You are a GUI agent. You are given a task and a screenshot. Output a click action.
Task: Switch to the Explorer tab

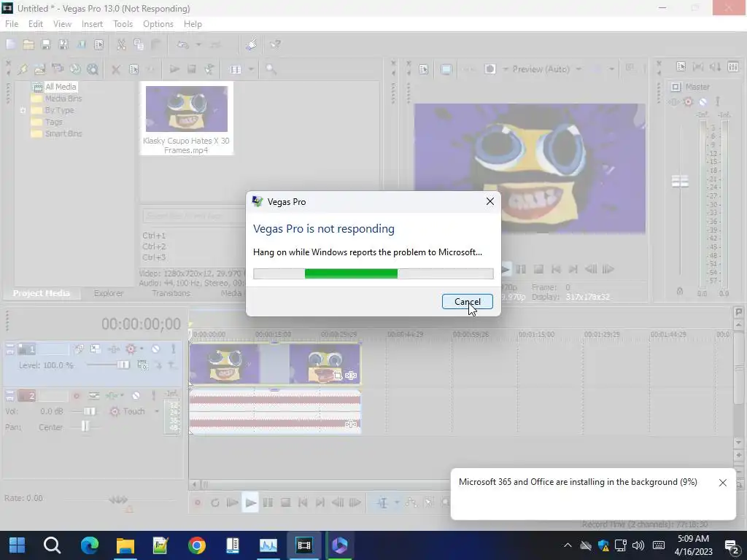coord(108,293)
